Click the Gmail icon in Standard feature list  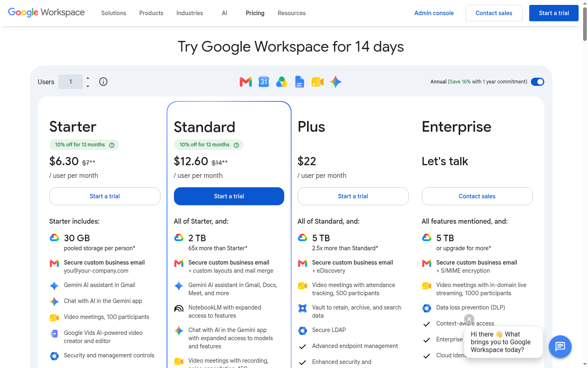(179, 263)
